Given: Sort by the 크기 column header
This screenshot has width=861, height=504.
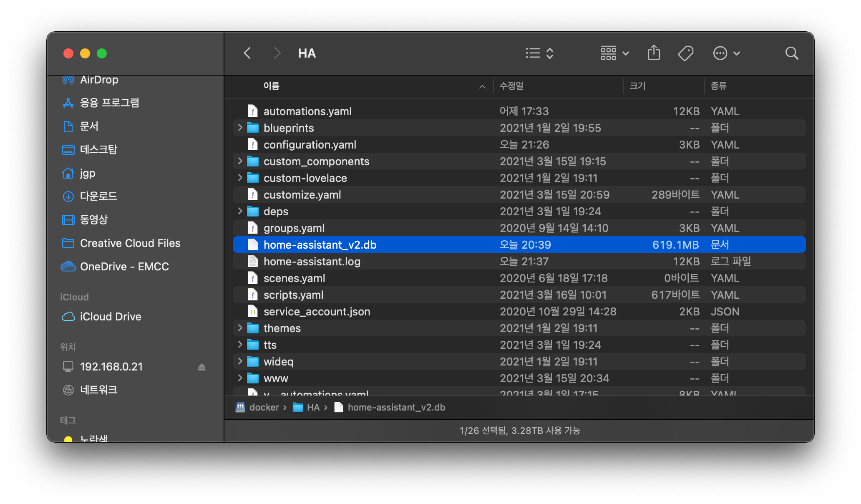Looking at the screenshot, I should 637,86.
